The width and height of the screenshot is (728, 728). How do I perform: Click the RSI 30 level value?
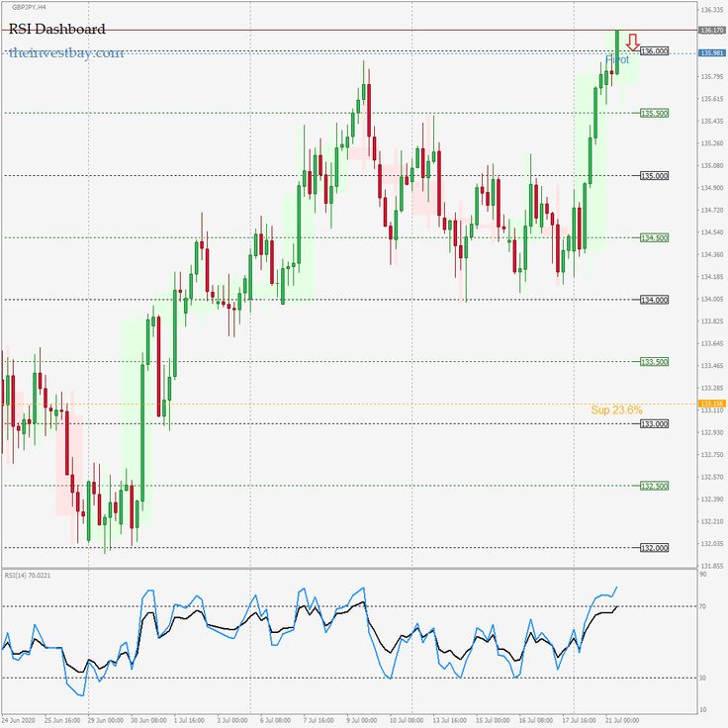pos(703,678)
